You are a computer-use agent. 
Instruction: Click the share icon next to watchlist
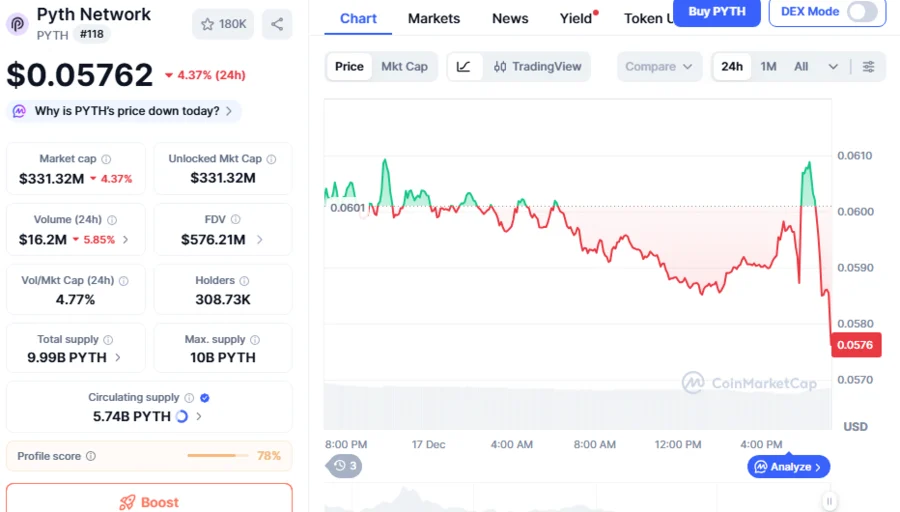277,24
